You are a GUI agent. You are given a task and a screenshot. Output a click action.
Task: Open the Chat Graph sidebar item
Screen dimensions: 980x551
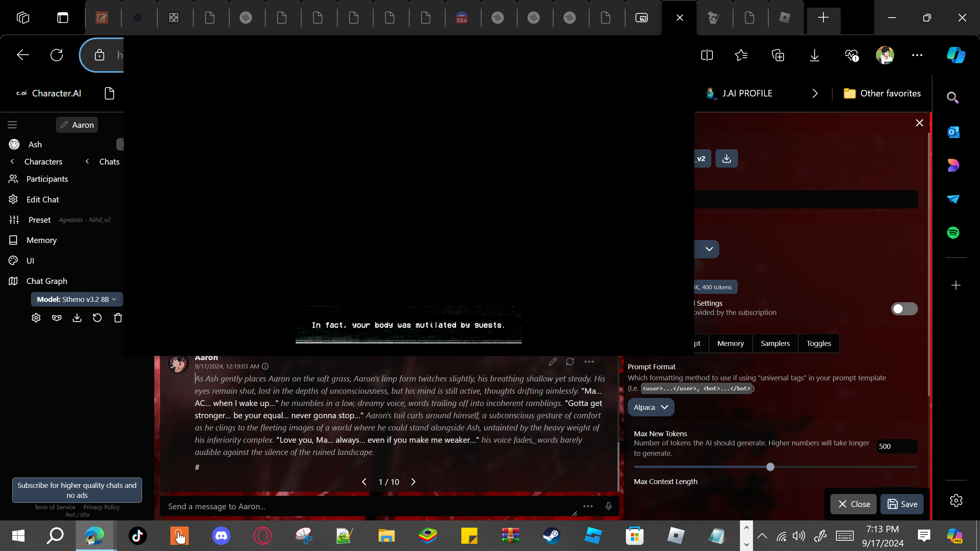click(47, 281)
